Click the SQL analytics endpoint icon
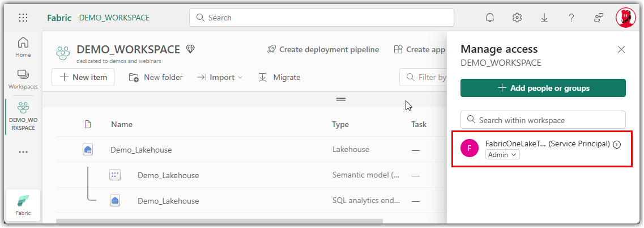This screenshot has width=644, height=228. (114, 200)
